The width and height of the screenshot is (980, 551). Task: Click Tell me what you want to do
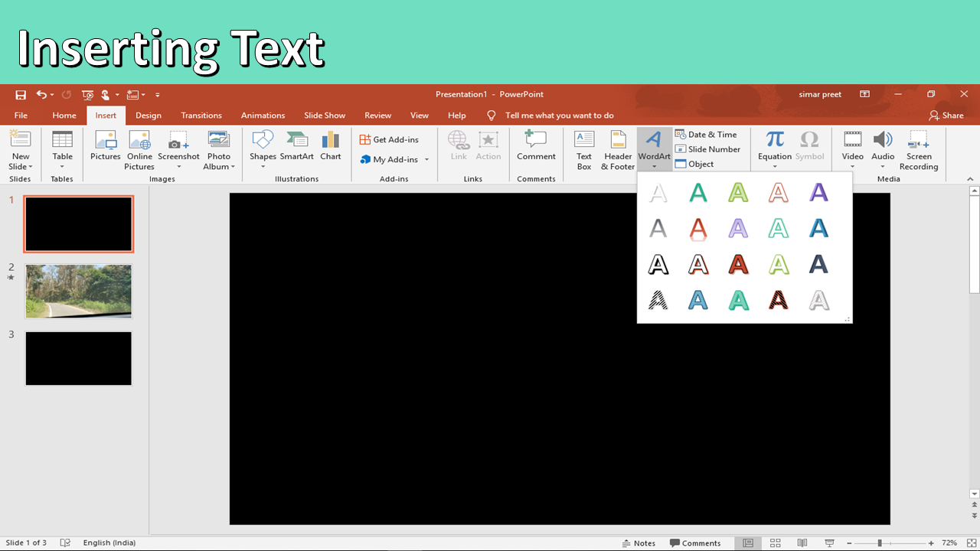[x=559, y=116]
